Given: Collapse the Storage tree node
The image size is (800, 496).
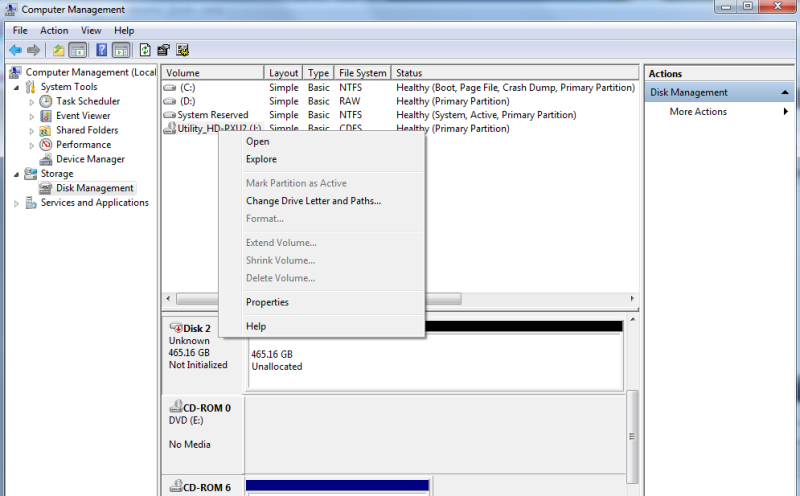Looking at the screenshot, I should 16,175.
